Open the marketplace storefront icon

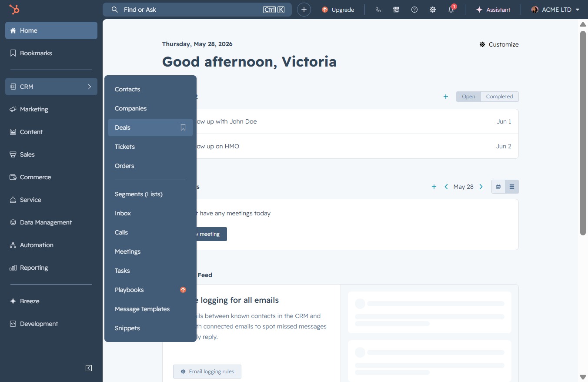click(x=396, y=10)
